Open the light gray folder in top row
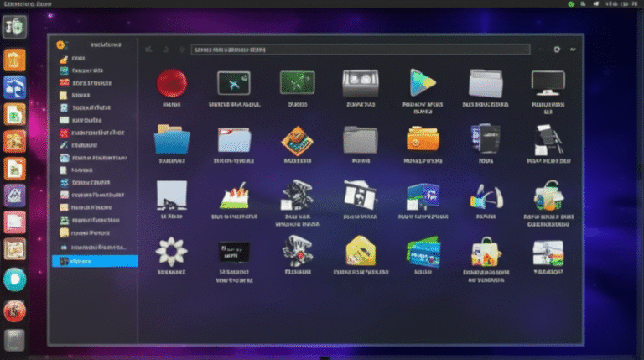This screenshot has height=360, width=644. [486, 83]
